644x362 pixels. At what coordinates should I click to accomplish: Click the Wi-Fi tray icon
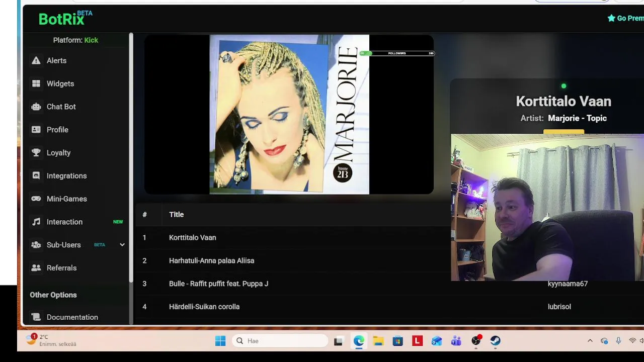point(632,341)
